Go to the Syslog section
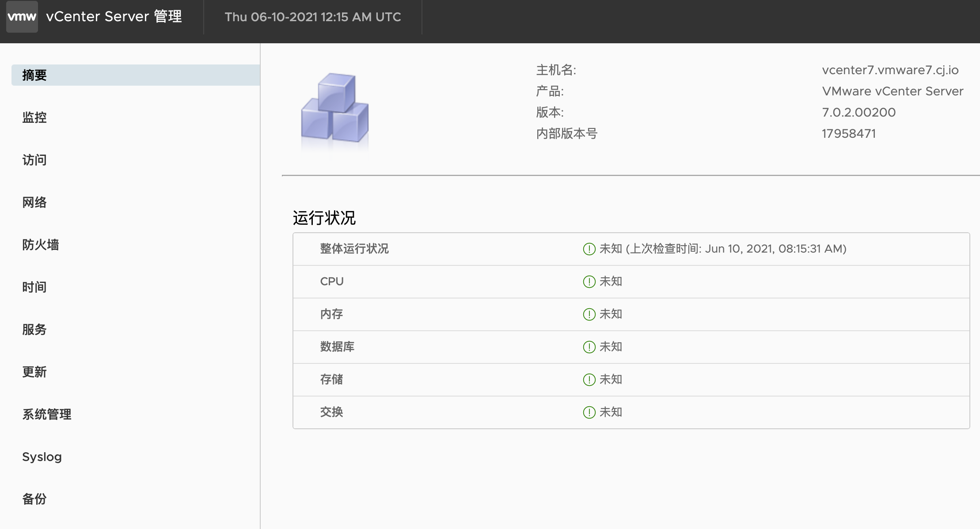Screen dimensions: 980x529 42,457
